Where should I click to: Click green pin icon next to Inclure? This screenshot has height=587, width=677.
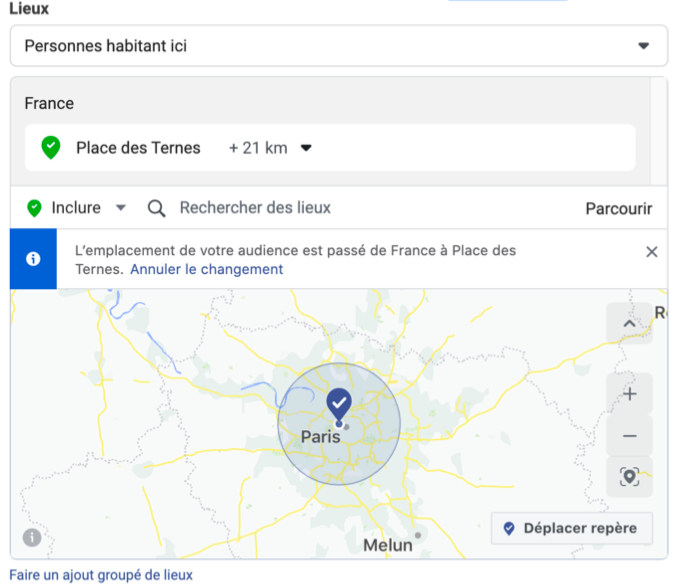(34, 208)
